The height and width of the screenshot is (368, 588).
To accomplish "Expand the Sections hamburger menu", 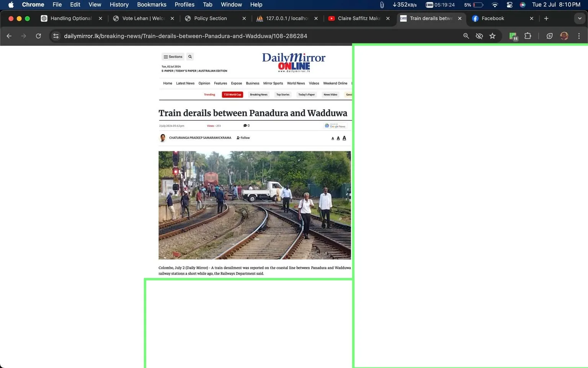I will (x=173, y=56).
